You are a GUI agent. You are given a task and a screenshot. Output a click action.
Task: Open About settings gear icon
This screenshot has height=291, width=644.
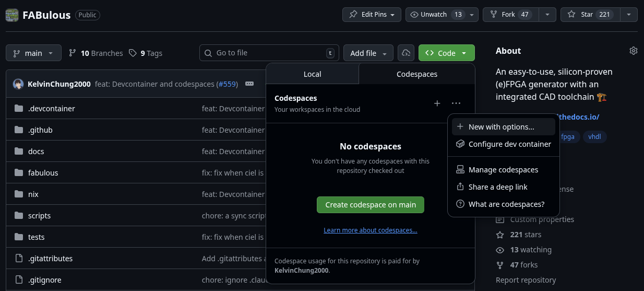click(634, 51)
